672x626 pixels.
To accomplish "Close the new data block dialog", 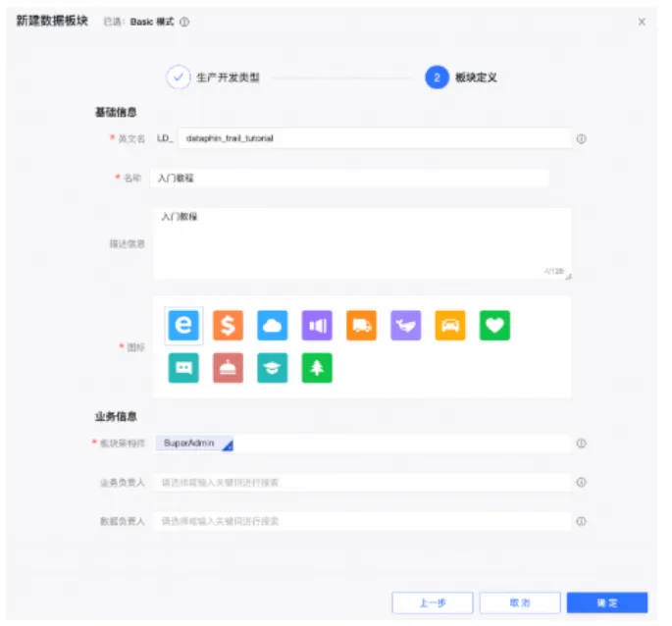I will 642,22.
